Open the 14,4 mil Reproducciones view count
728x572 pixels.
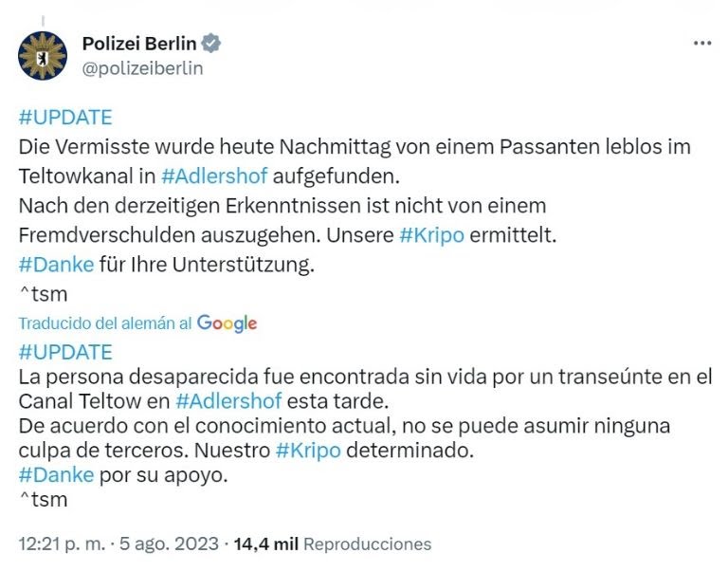[x=333, y=544]
